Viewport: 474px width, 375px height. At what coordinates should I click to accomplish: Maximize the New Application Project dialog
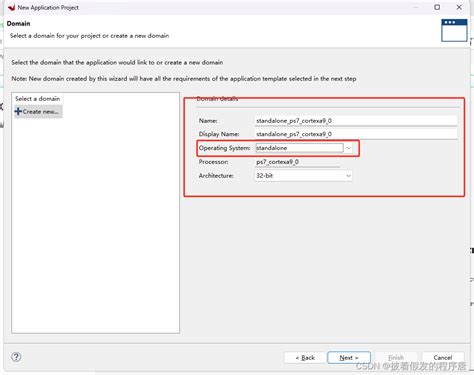(x=437, y=7)
